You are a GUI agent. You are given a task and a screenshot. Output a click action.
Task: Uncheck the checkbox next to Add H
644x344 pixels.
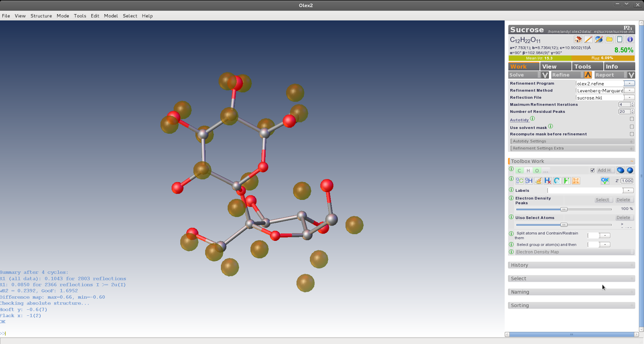tap(592, 170)
